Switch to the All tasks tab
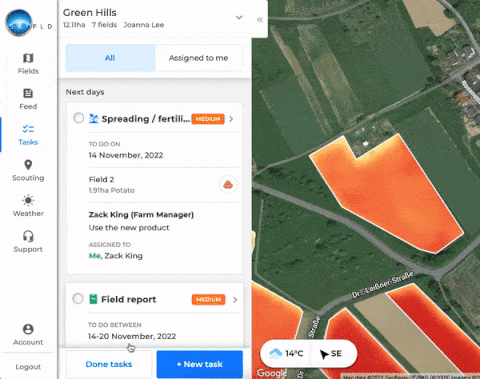 (x=110, y=58)
